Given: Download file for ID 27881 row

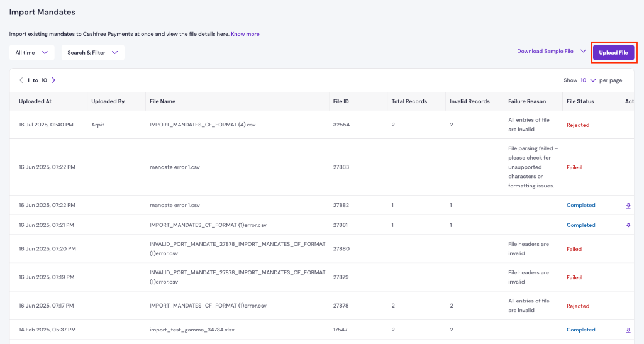Looking at the screenshot, I should click(628, 225).
